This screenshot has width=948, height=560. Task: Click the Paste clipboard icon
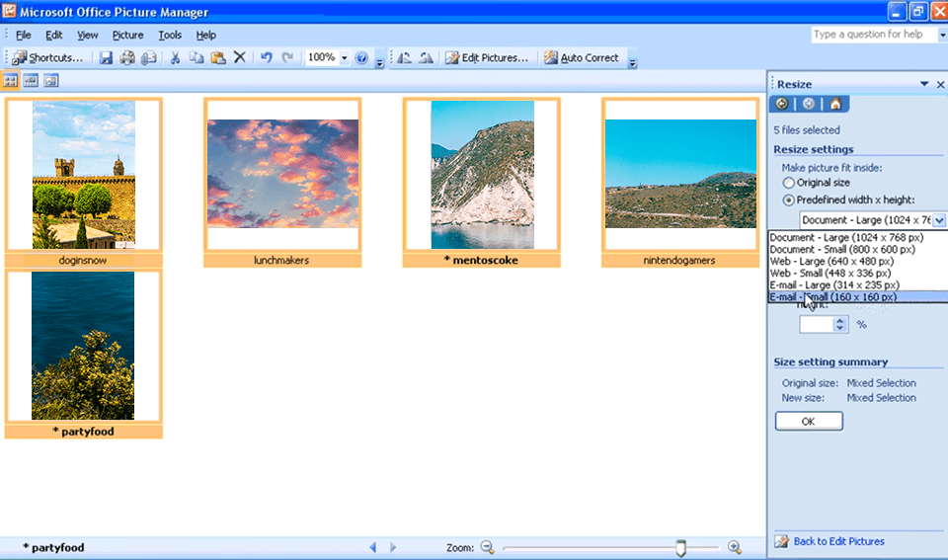pyautogui.click(x=217, y=57)
